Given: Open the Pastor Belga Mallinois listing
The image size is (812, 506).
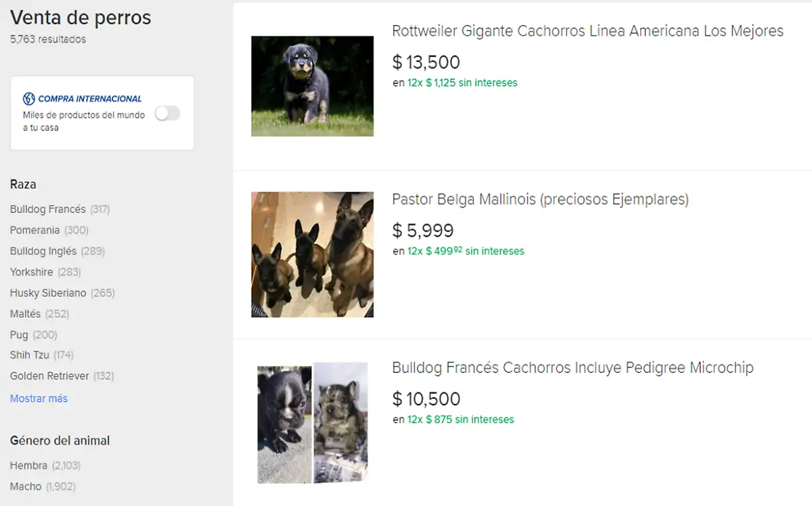Looking at the screenshot, I should coord(541,199).
